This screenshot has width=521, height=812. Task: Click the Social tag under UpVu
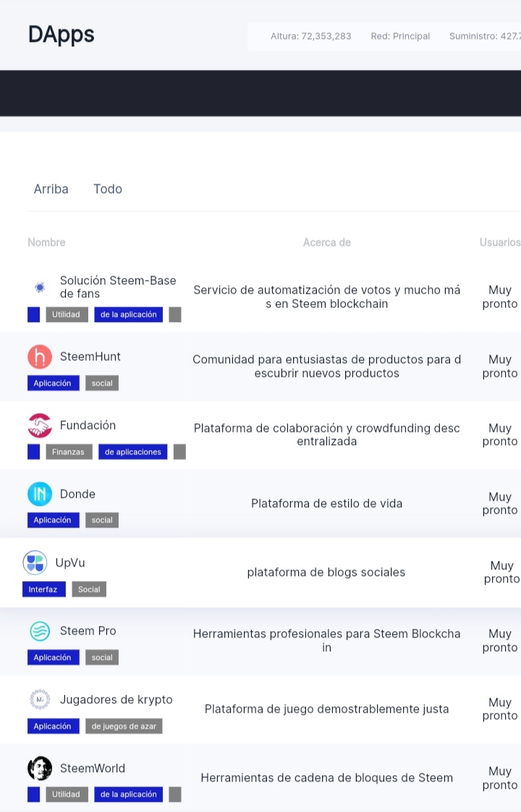coord(89,589)
